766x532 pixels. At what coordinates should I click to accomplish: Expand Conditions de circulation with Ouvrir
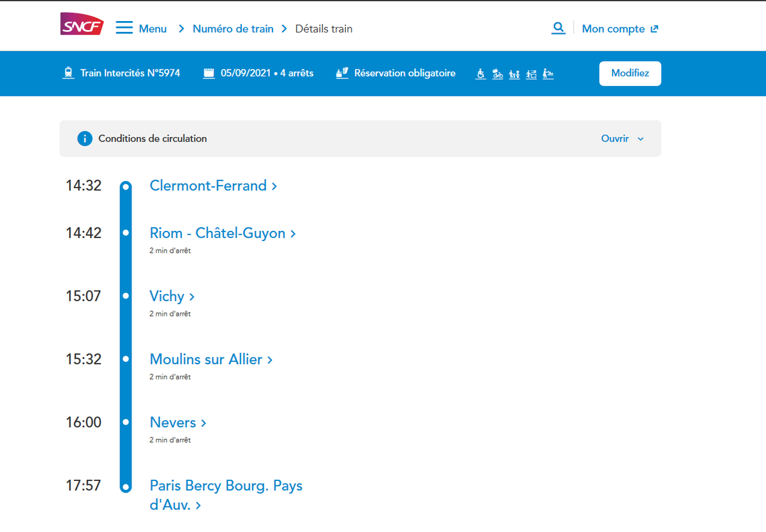pos(622,138)
